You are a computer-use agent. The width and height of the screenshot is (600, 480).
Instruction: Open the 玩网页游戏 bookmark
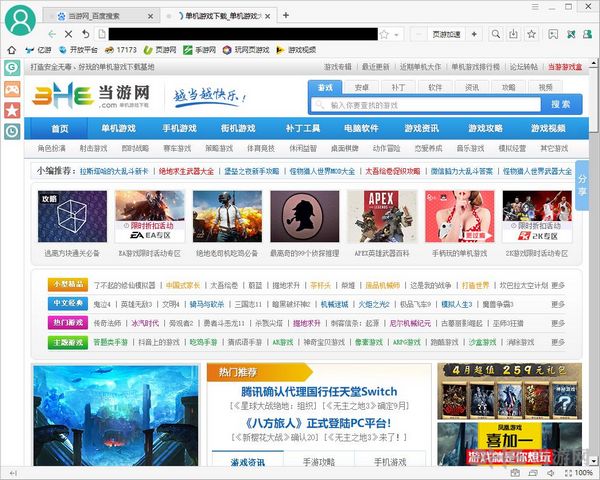pos(246,50)
